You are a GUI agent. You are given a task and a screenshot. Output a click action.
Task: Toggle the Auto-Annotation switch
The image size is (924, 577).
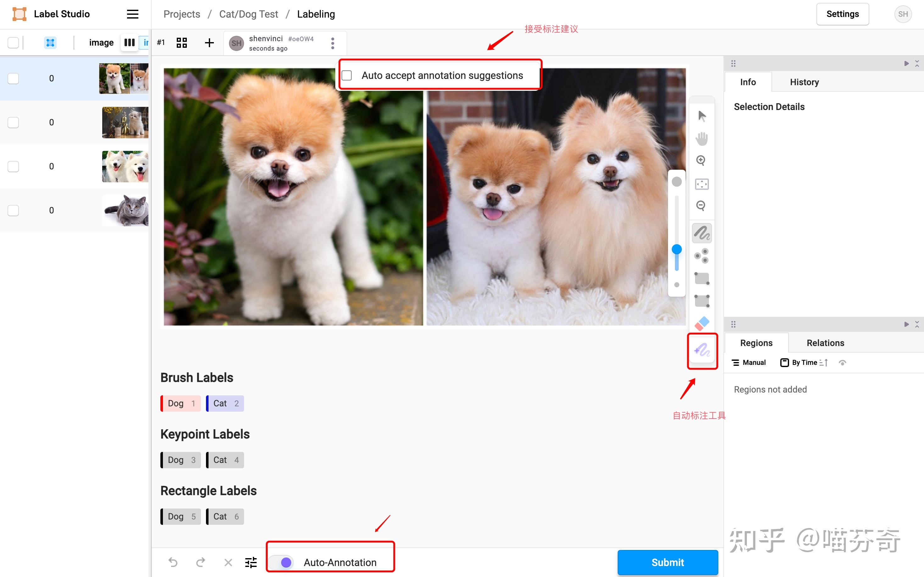[282, 562]
